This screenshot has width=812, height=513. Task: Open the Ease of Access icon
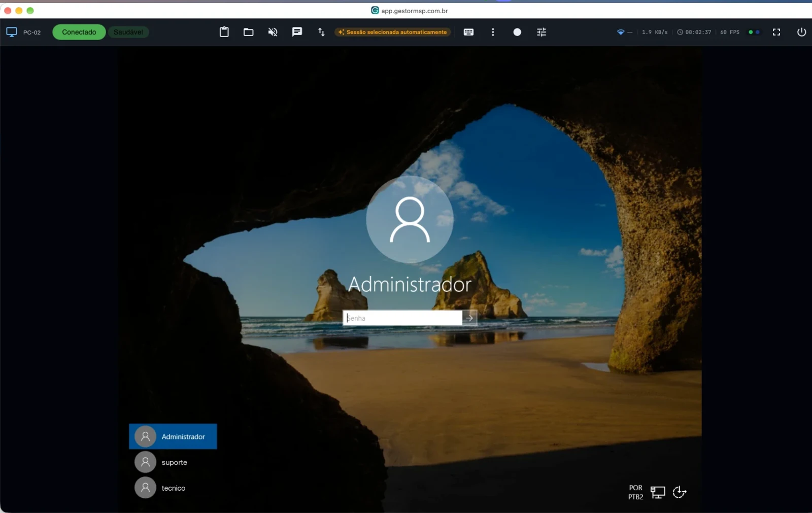click(680, 492)
